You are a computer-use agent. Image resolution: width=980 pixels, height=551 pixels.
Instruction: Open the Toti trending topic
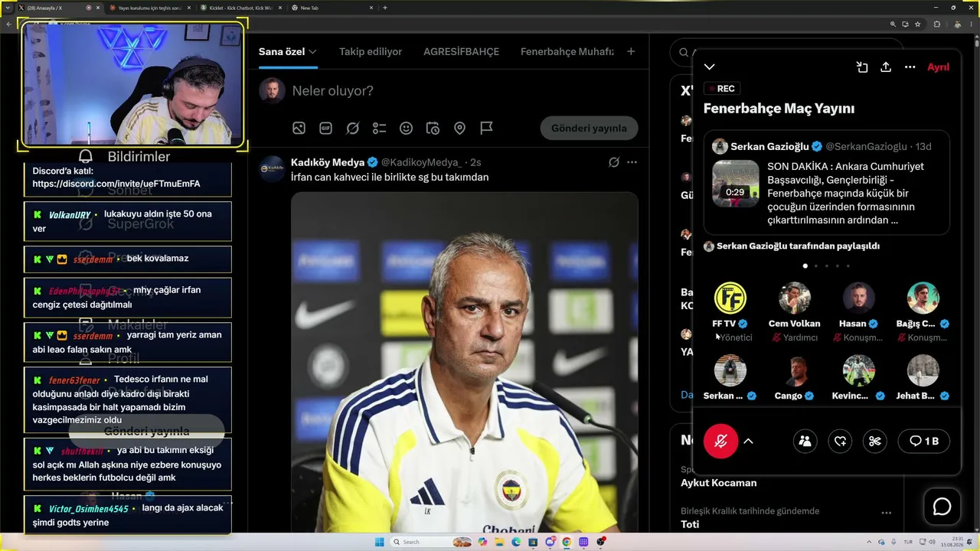[690, 524]
